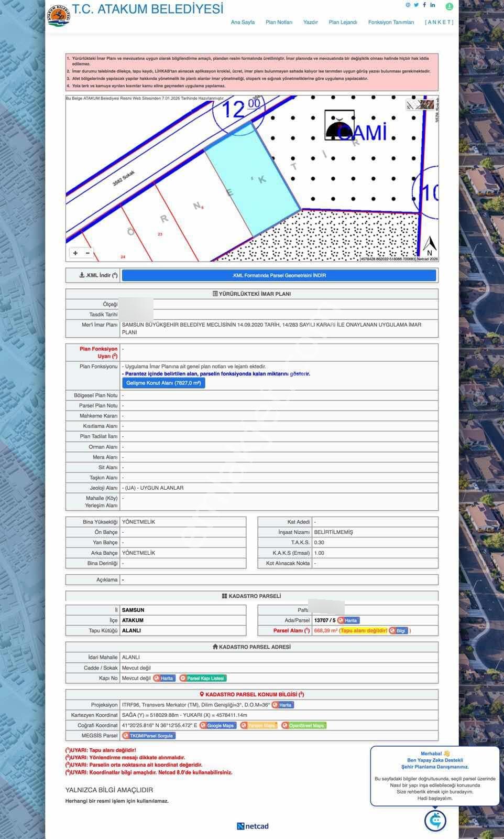Screen dimensions: 504x839
Task: Click the Yürürlükteki İmar Planı header icon
Action: [215, 294]
